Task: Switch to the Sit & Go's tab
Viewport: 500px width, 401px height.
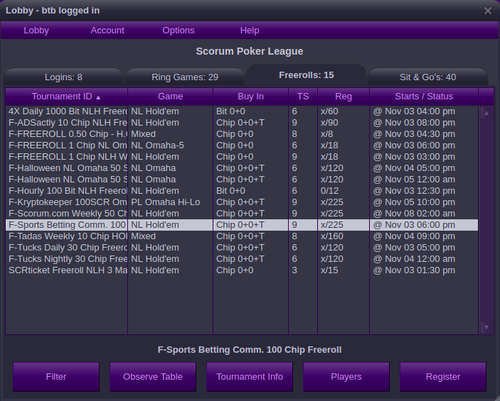Action: click(428, 77)
